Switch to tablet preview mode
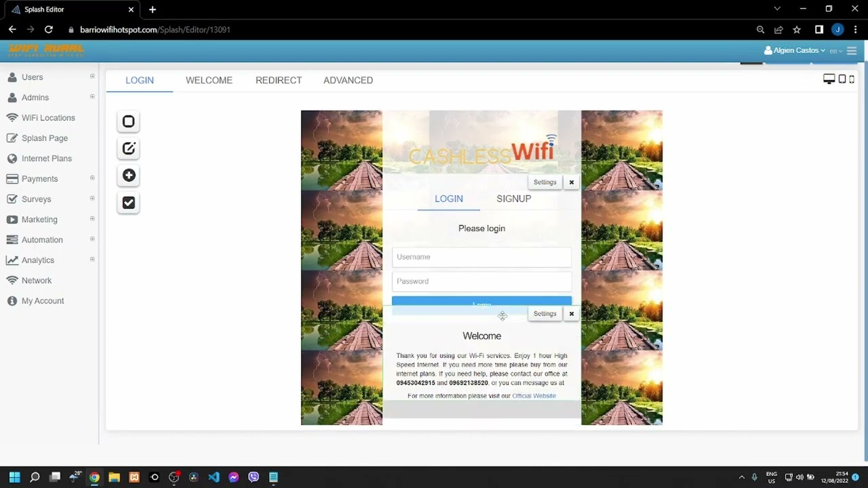This screenshot has height=488, width=868. tap(842, 79)
